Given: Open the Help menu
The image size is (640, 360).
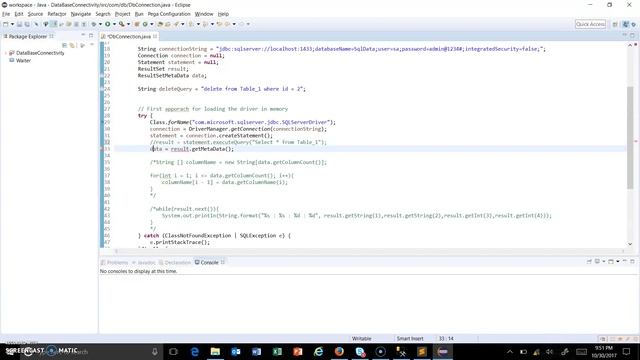Looking at the screenshot, I should coord(223,14).
